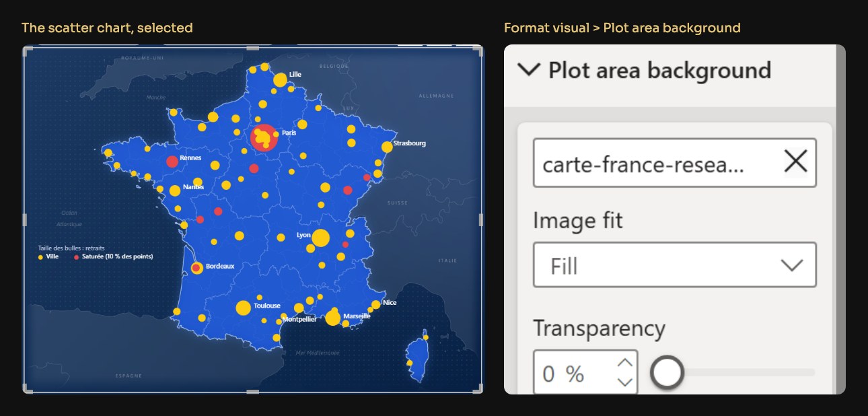Collapse the Plot area background section
This screenshot has width=868, height=416.
point(529,69)
